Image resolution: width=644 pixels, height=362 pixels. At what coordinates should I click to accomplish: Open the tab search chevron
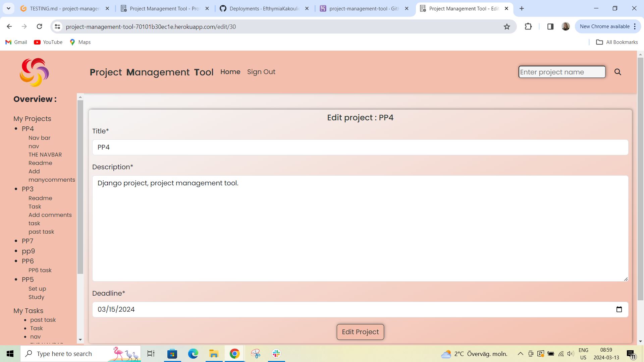(x=8, y=8)
